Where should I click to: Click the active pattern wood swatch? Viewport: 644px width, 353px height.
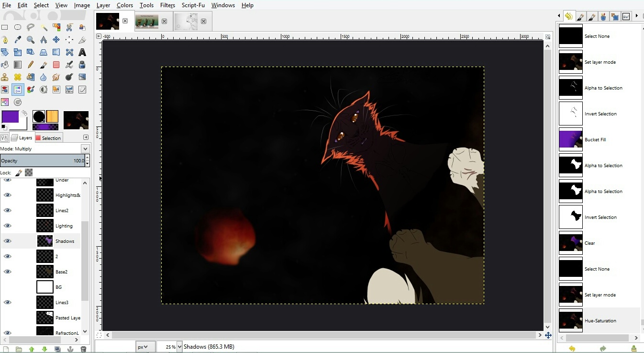(x=52, y=116)
